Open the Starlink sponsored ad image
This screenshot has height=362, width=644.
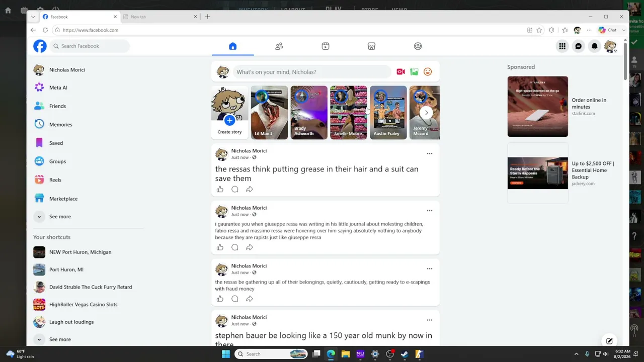pyautogui.click(x=537, y=107)
